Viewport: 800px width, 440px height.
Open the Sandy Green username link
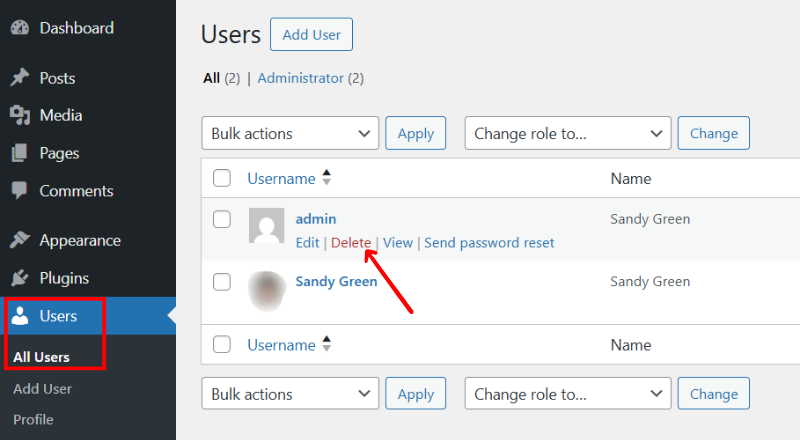coord(336,281)
